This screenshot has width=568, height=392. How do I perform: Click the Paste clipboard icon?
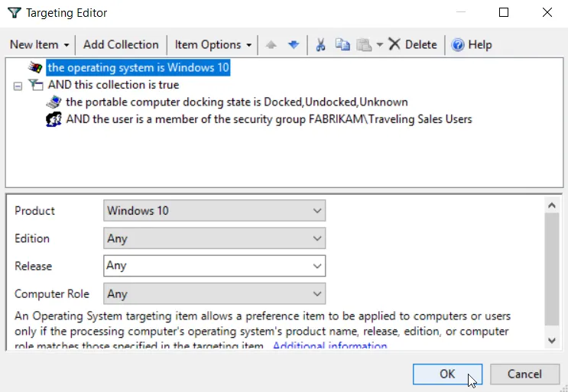[364, 45]
